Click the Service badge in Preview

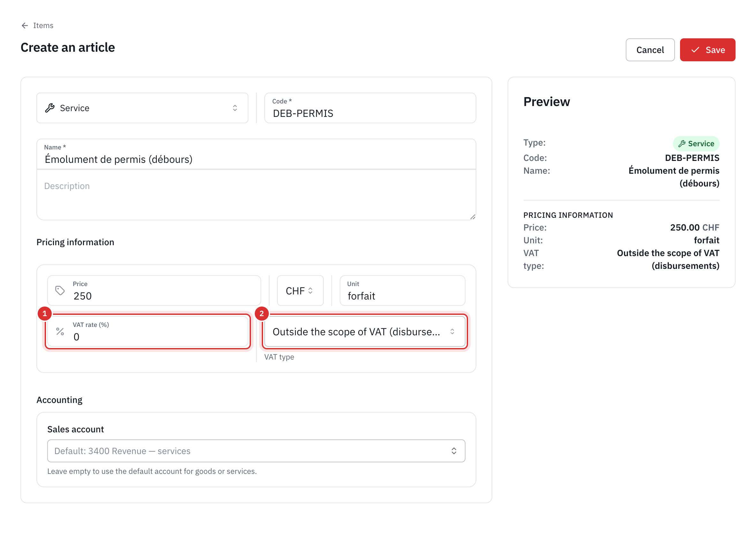point(696,144)
